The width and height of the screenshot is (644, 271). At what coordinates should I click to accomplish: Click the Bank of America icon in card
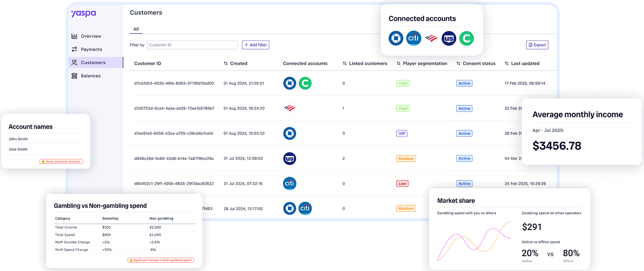[431, 39]
